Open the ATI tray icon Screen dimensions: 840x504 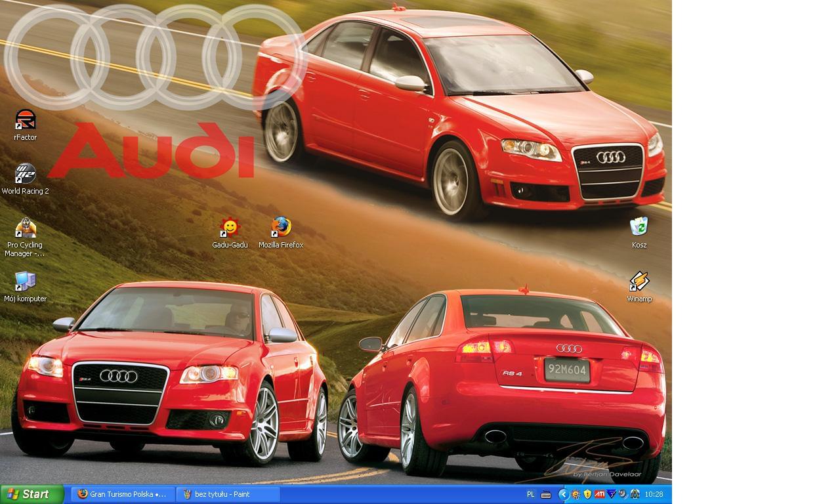[599, 494]
